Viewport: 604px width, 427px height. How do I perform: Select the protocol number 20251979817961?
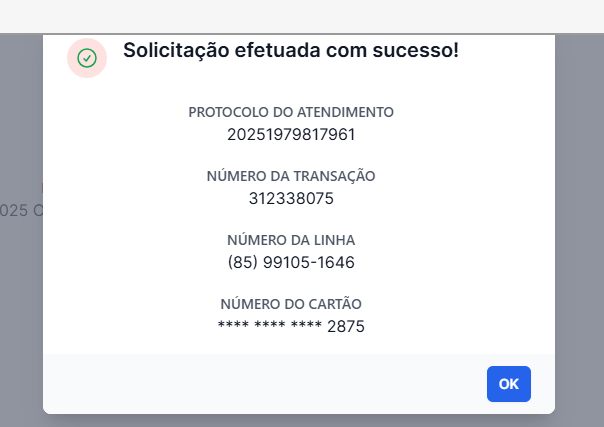(291, 134)
